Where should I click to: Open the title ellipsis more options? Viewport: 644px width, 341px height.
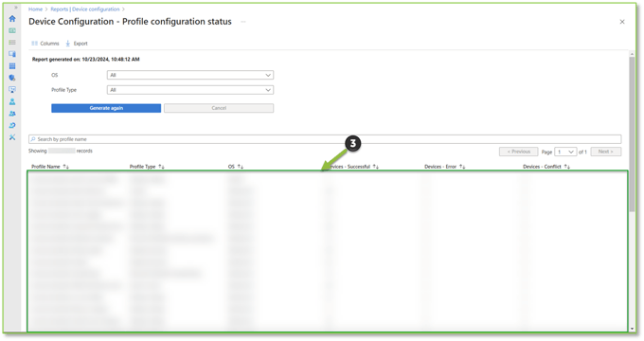coord(243,22)
